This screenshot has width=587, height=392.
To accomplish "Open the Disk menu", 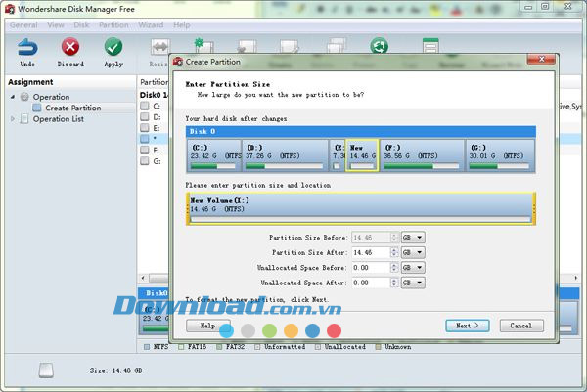I will coord(81,25).
